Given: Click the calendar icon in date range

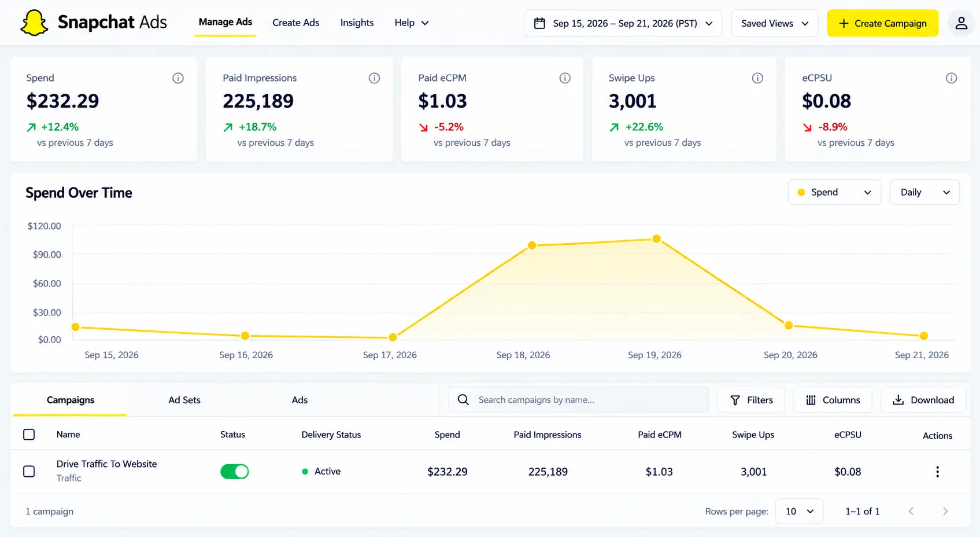Looking at the screenshot, I should 539,23.
